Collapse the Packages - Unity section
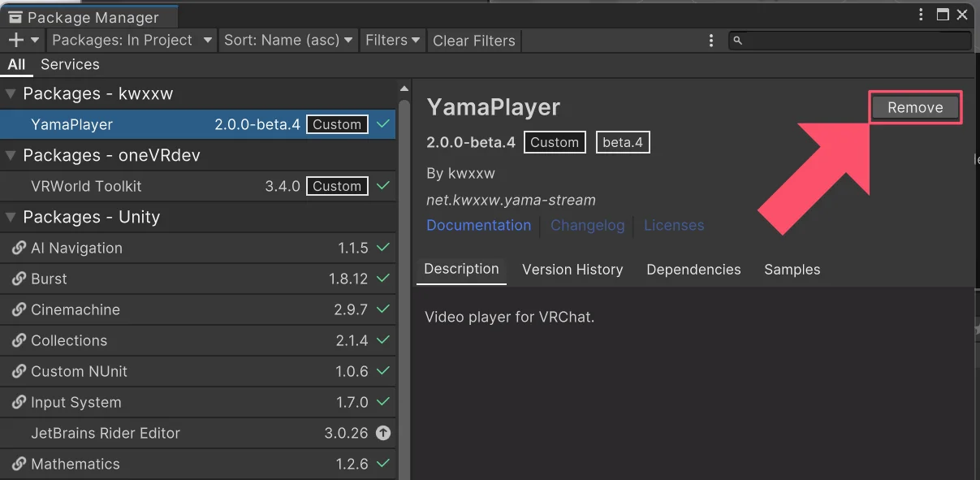 tap(11, 218)
